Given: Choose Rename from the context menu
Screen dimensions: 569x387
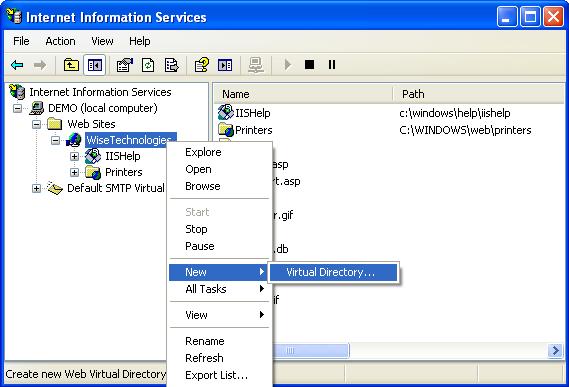Looking at the screenshot, I should pyautogui.click(x=219, y=341).
